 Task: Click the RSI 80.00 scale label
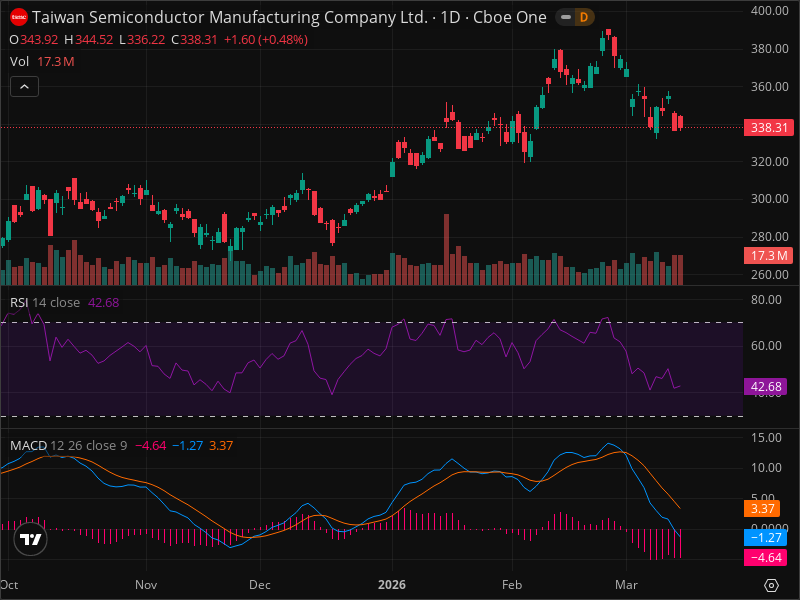click(x=766, y=299)
